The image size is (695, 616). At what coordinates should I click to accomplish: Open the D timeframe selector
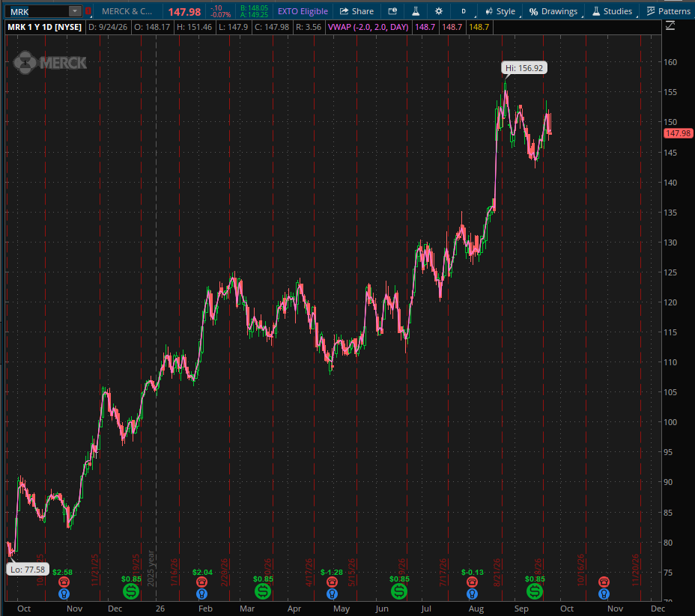tap(464, 11)
